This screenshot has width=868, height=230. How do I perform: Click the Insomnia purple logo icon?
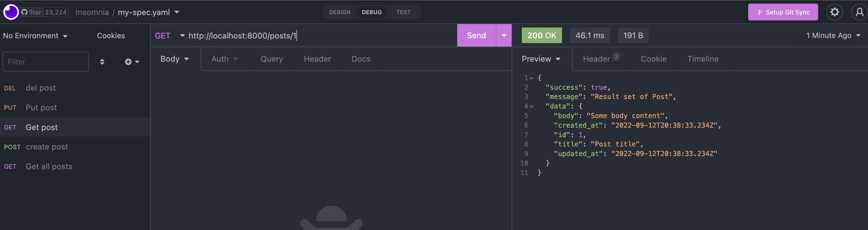click(x=11, y=12)
